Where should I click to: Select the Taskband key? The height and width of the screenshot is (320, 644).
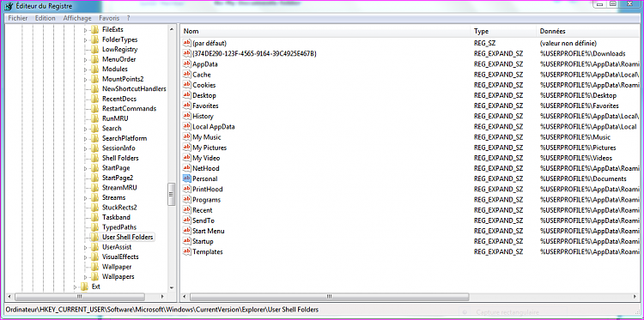pos(116,217)
